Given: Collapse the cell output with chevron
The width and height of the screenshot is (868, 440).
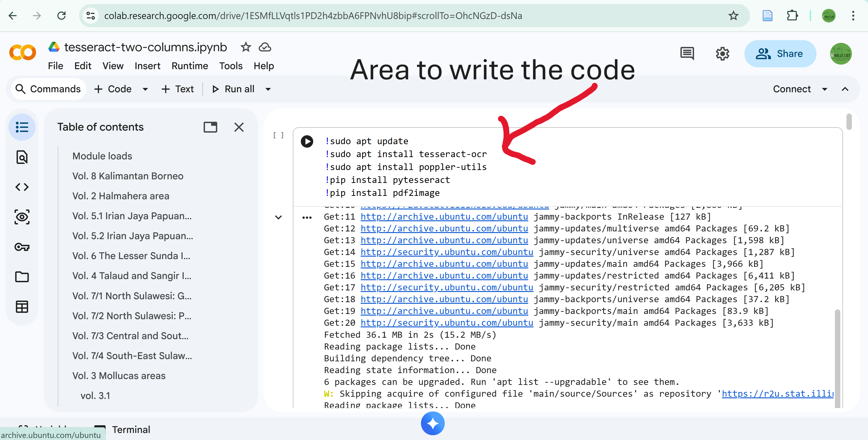Looking at the screenshot, I should coord(278,217).
